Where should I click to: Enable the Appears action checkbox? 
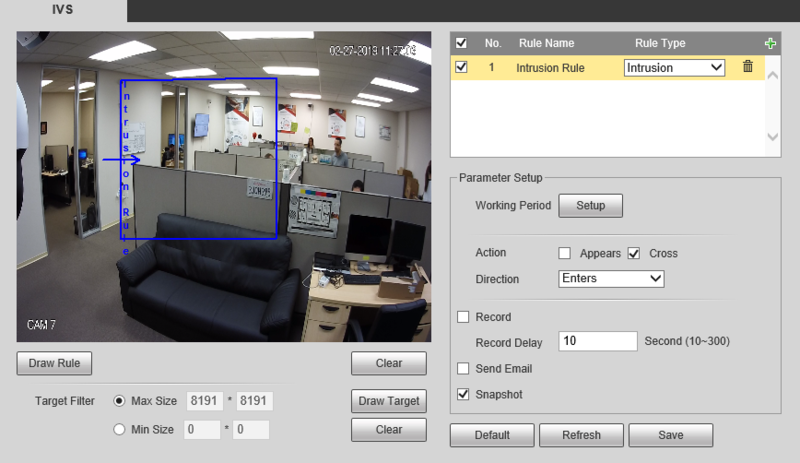click(564, 253)
